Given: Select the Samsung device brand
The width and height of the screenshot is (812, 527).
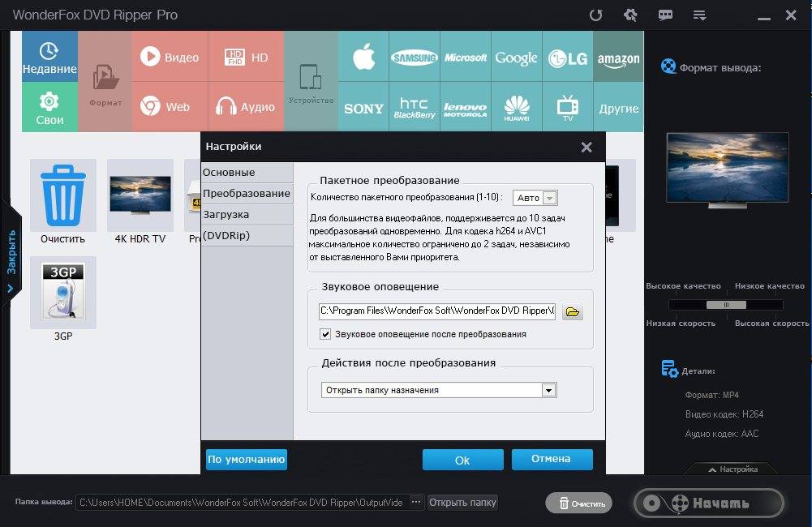Looking at the screenshot, I should point(415,57).
